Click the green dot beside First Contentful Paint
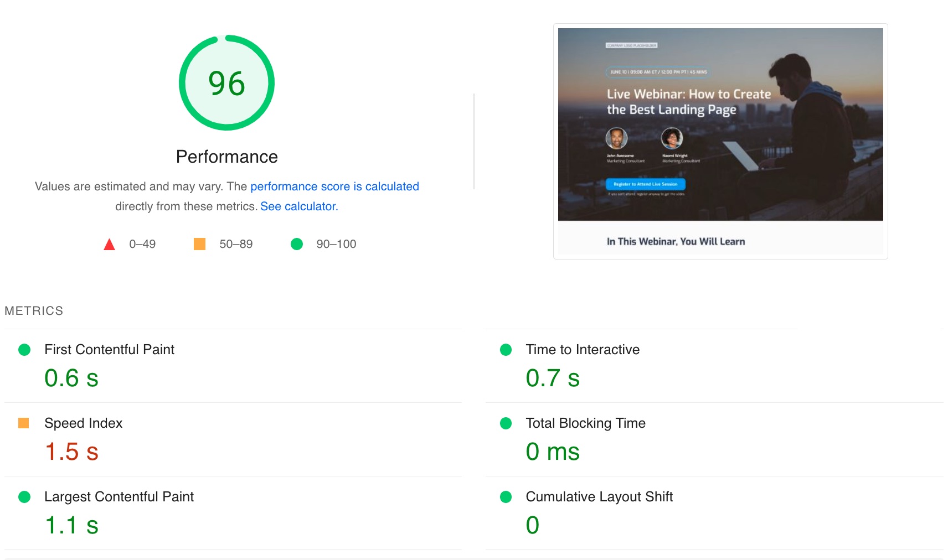This screenshot has width=948, height=560. [24, 350]
